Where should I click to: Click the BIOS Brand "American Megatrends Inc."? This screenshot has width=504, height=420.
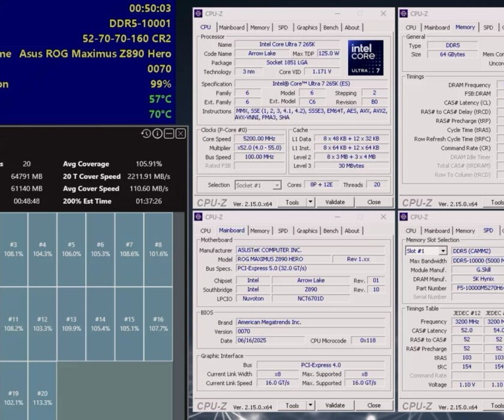pyautogui.click(x=311, y=322)
